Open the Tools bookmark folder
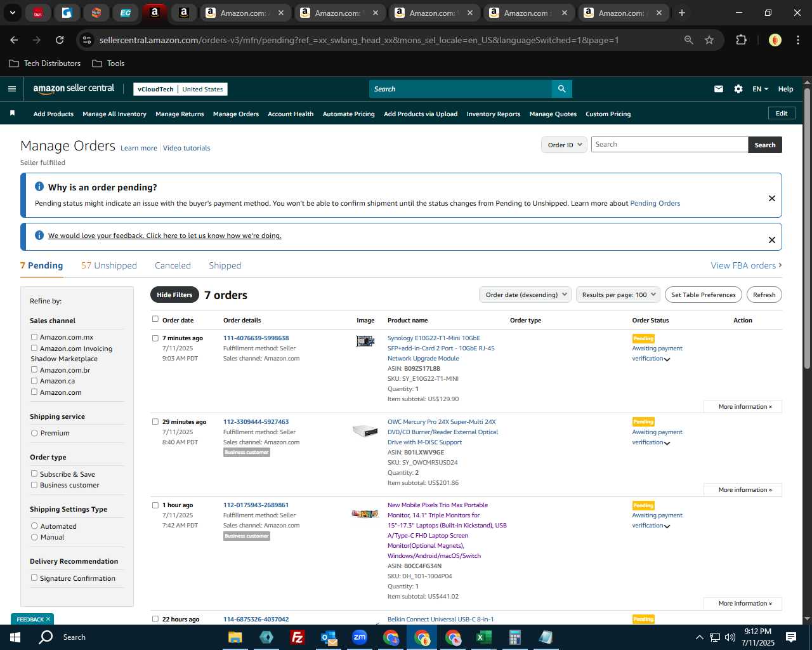The height and width of the screenshot is (650, 812). tap(108, 63)
